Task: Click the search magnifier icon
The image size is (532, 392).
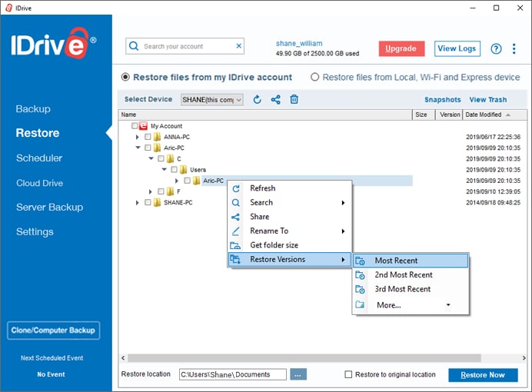Action: pos(134,46)
